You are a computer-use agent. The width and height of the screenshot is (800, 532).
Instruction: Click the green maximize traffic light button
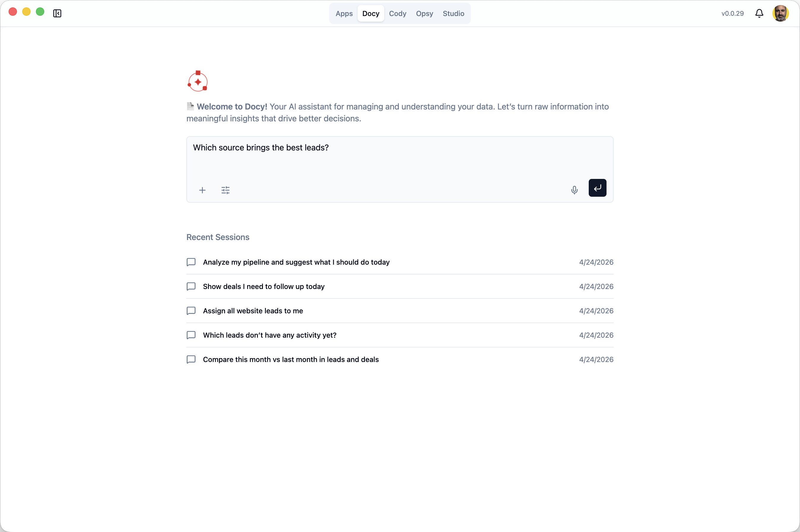pos(40,11)
